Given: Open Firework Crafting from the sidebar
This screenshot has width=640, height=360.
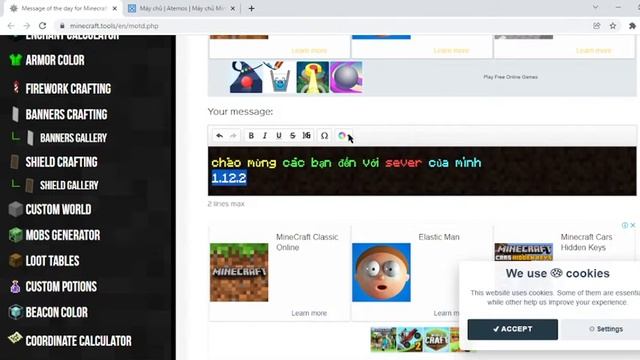Looking at the screenshot, I should (68, 89).
